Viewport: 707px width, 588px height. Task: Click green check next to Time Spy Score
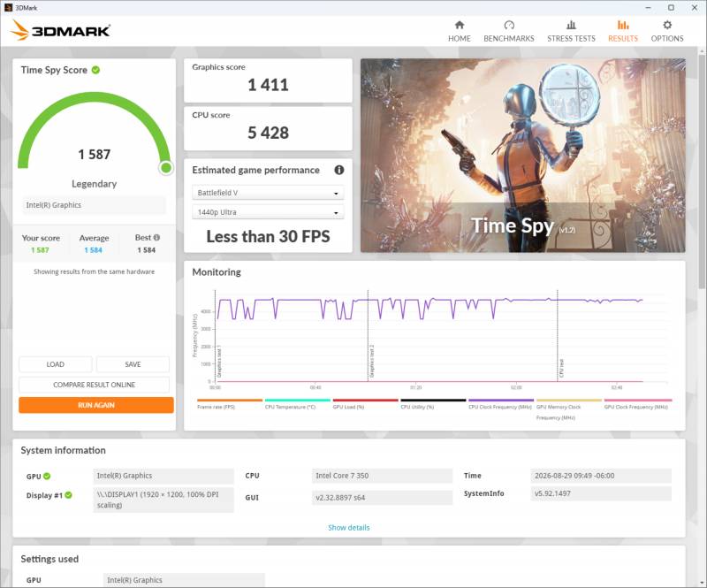[95, 70]
